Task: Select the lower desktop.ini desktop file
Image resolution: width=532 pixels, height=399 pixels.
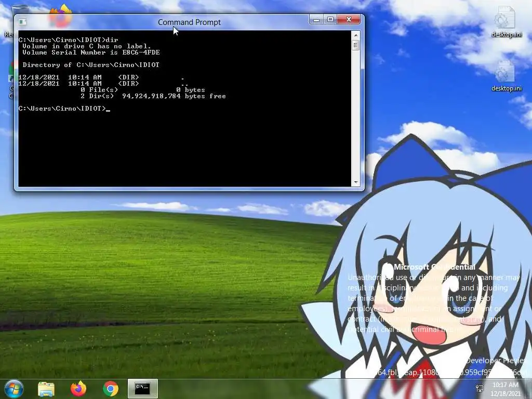Action: [506, 76]
